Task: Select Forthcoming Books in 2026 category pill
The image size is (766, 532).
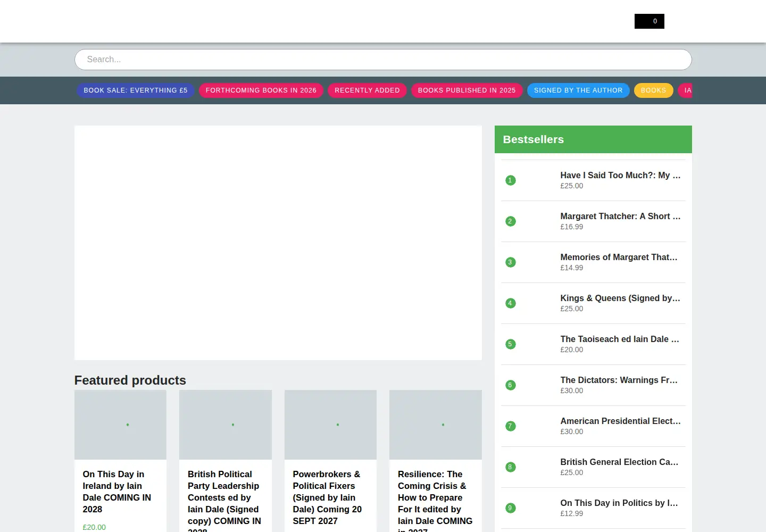Action: pyautogui.click(x=261, y=90)
